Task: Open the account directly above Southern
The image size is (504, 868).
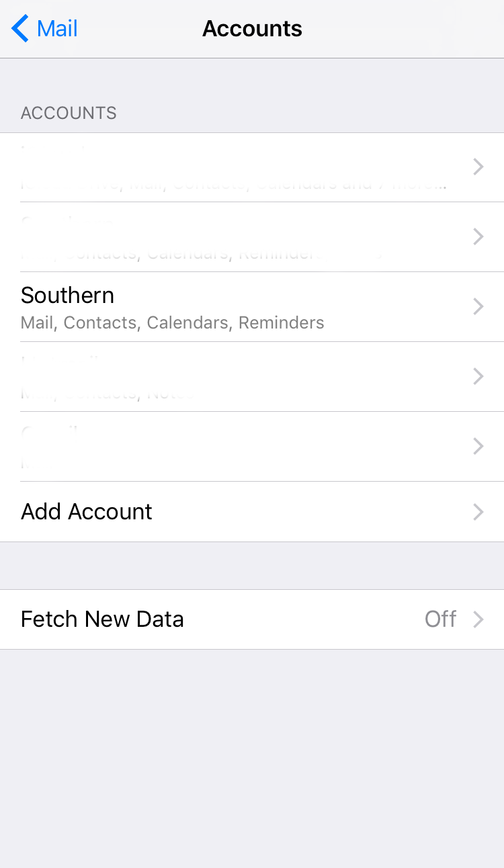Action: (202, 236)
